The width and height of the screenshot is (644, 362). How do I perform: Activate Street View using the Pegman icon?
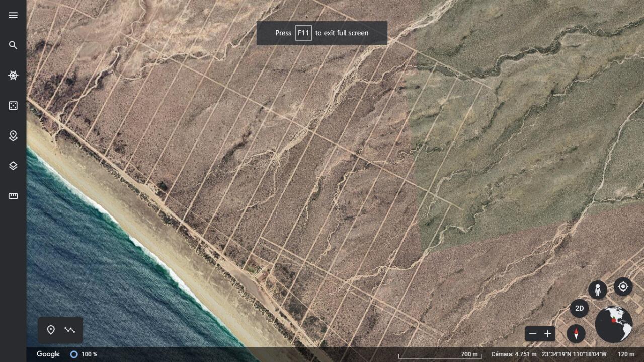click(597, 289)
